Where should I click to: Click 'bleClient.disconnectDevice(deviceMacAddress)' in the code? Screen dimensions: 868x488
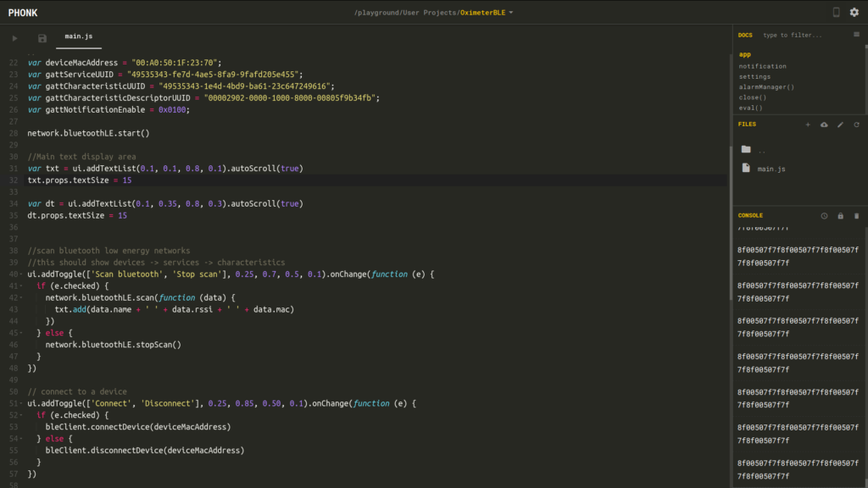(145, 451)
